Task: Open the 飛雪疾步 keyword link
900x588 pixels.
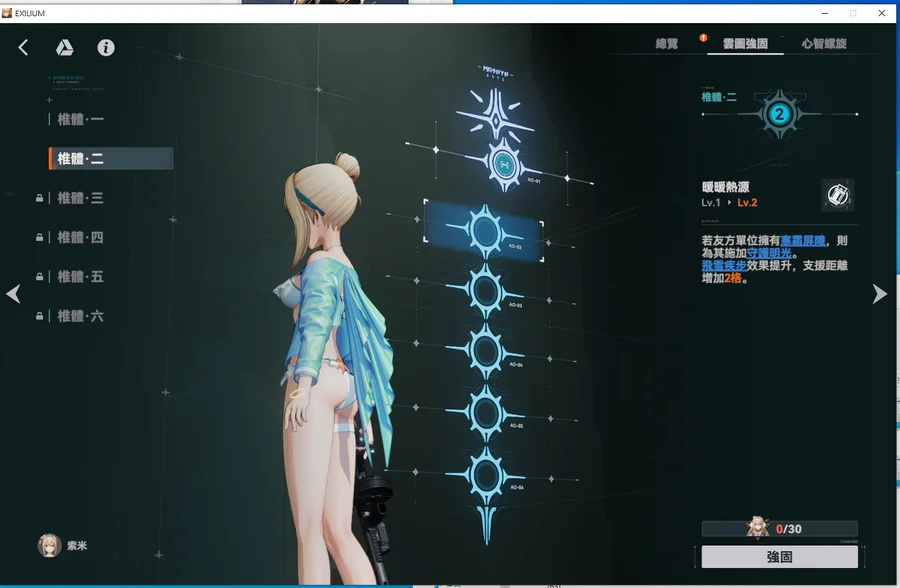Action: pyautogui.click(x=724, y=266)
